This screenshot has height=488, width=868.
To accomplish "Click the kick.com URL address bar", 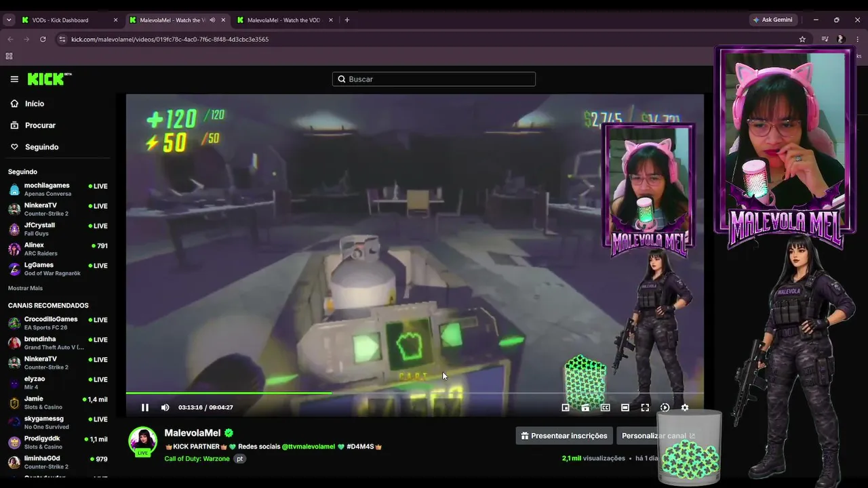I will (x=434, y=39).
